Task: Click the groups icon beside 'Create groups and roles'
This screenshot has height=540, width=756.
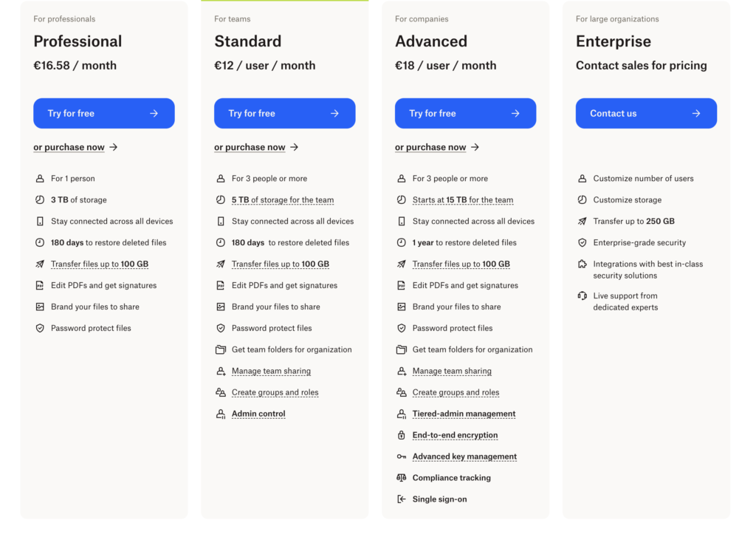Action: 221,392
